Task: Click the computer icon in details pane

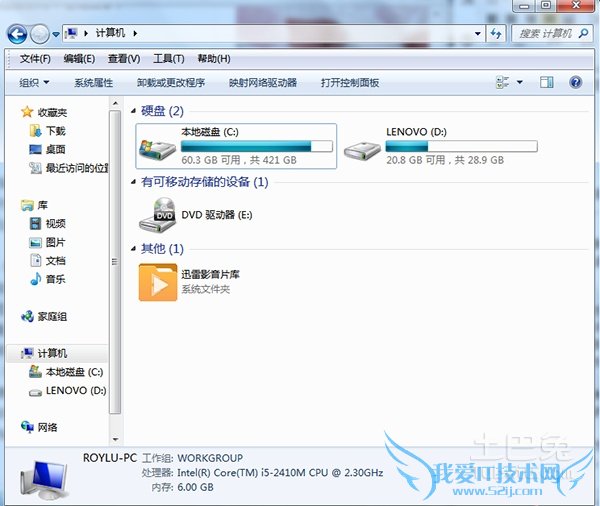Action: point(44,480)
